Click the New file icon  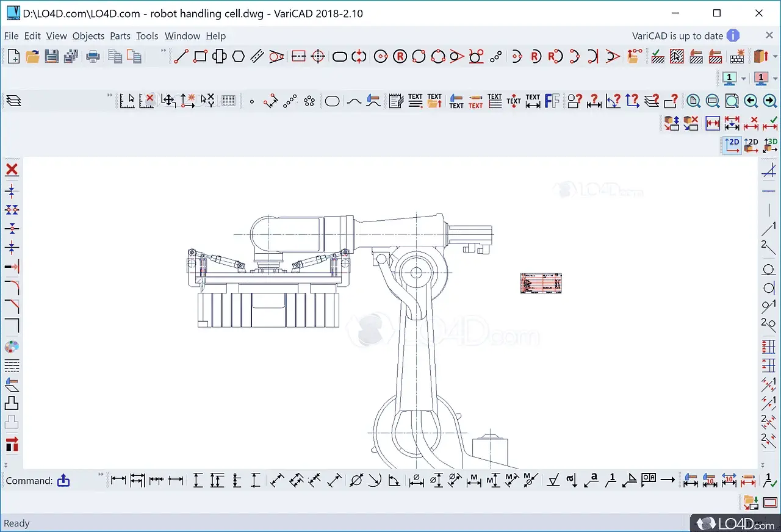point(13,57)
